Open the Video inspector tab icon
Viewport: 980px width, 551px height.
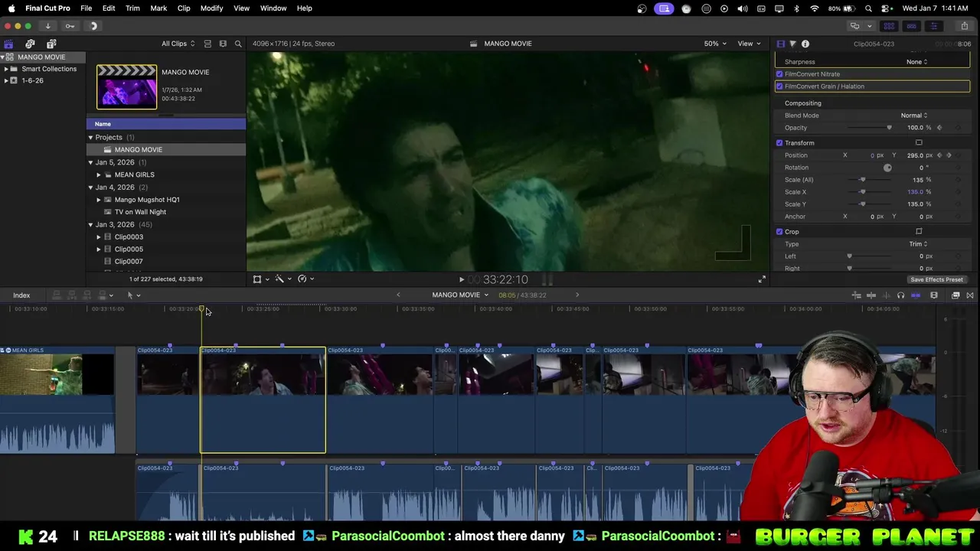(780, 44)
